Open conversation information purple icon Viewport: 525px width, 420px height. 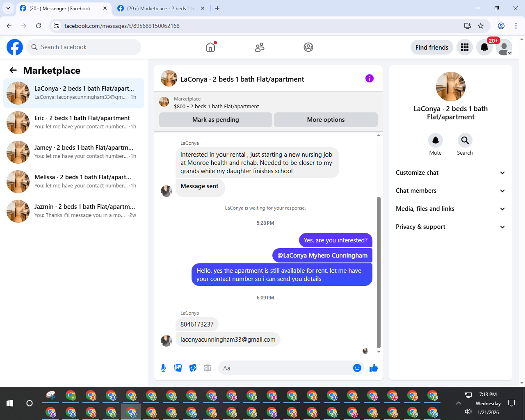pyautogui.click(x=370, y=78)
